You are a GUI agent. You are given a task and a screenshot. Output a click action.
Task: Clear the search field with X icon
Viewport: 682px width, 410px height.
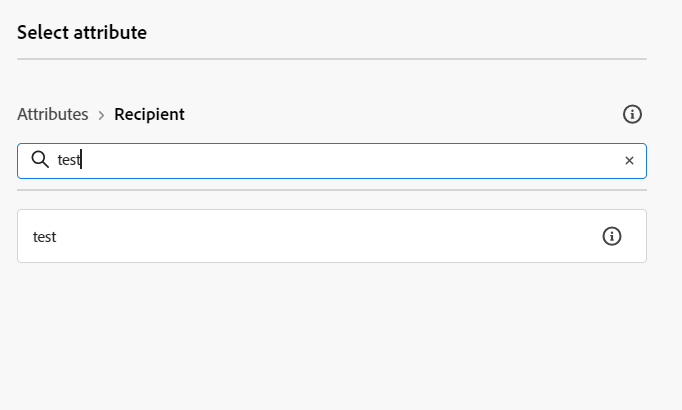[x=629, y=160]
